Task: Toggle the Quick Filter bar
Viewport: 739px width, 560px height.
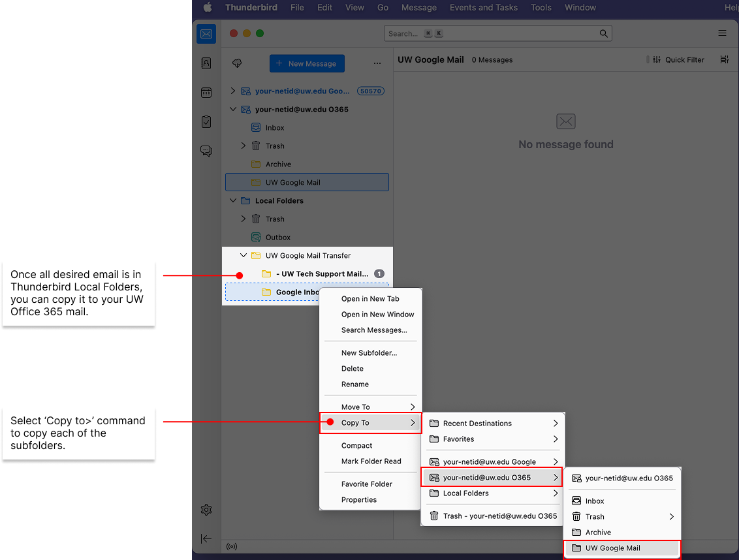Action: coord(677,59)
